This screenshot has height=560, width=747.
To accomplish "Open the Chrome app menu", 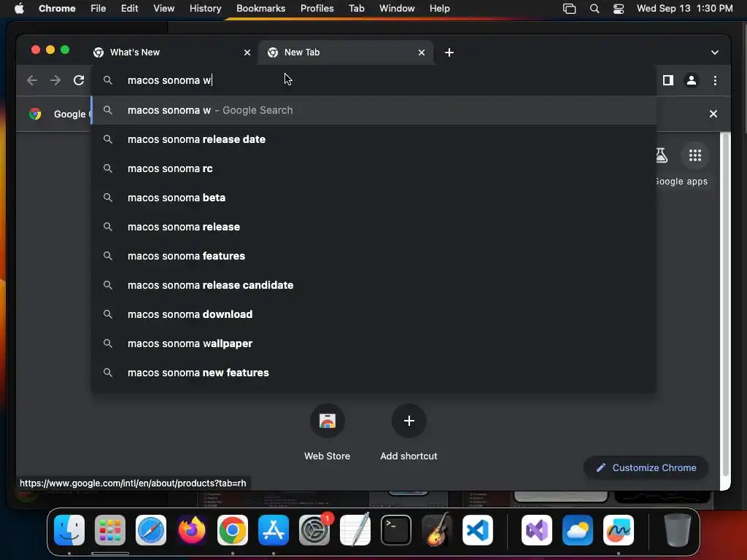I will 57,9.
